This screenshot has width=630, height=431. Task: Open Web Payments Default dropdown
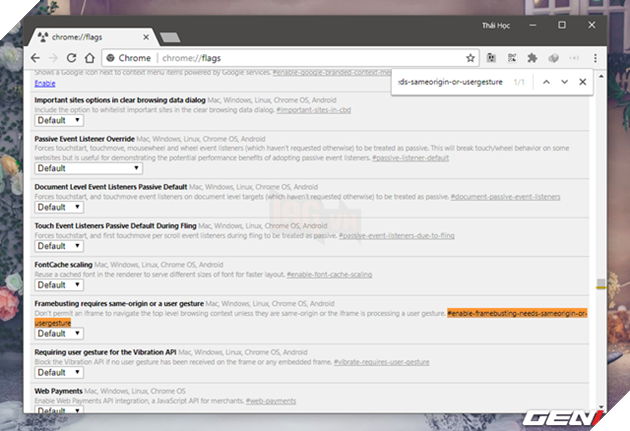tap(59, 409)
